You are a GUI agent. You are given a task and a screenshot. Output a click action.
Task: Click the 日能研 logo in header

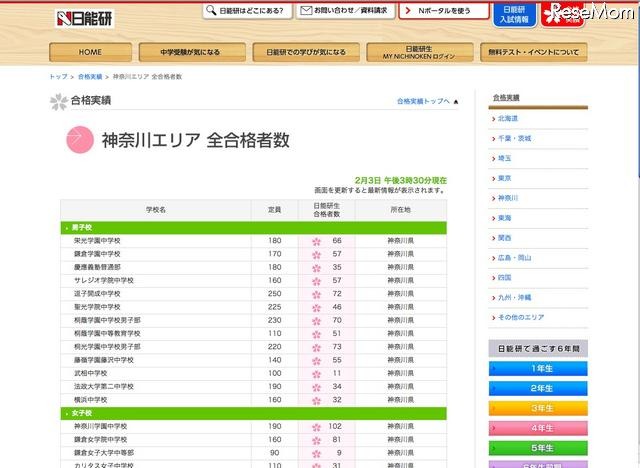85,17
